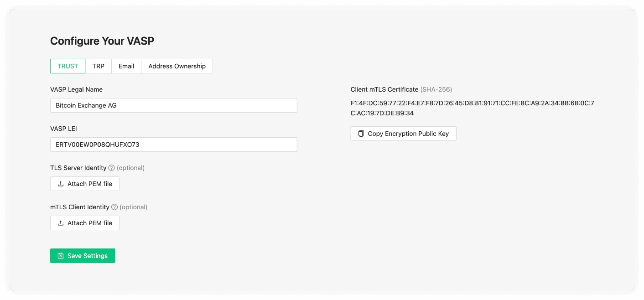The height and width of the screenshot is (300, 644).
Task: Click the Configure Your VASP heading
Action: pyautogui.click(x=102, y=41)
